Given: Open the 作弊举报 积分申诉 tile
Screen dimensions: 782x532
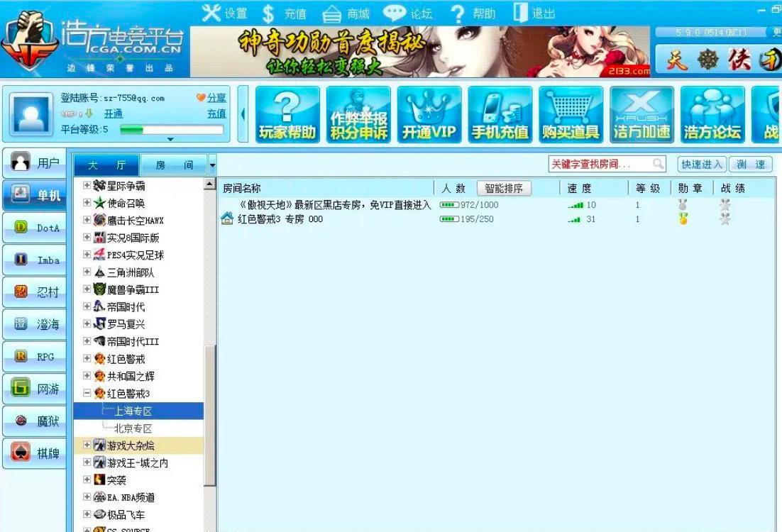Looking at the screenshot, I should pos(358,115).
